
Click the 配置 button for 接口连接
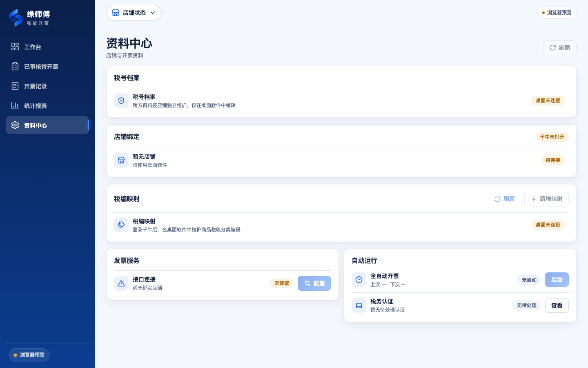pyautogui.click(x=314, y=283)
